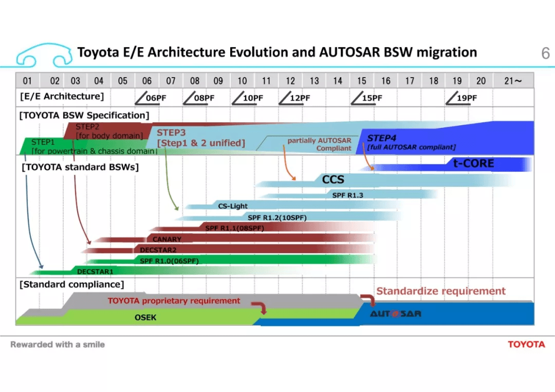The width and height of the screenshot is (555, 392).
Task: Click the SPF R1.2(10SPF) bar label
Action: 277,218
